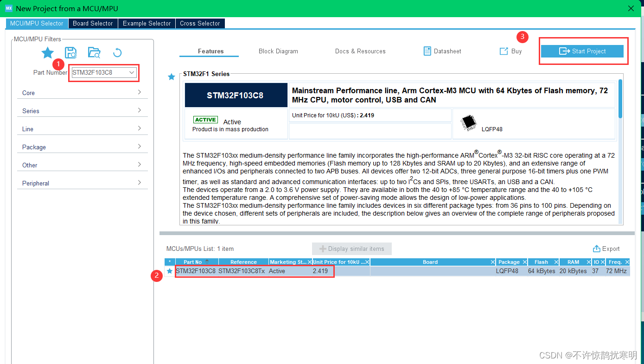Reset all filters with the refresh icon
Image resolution: width=644 pixels, height=364 pixels.
[117, 52]
